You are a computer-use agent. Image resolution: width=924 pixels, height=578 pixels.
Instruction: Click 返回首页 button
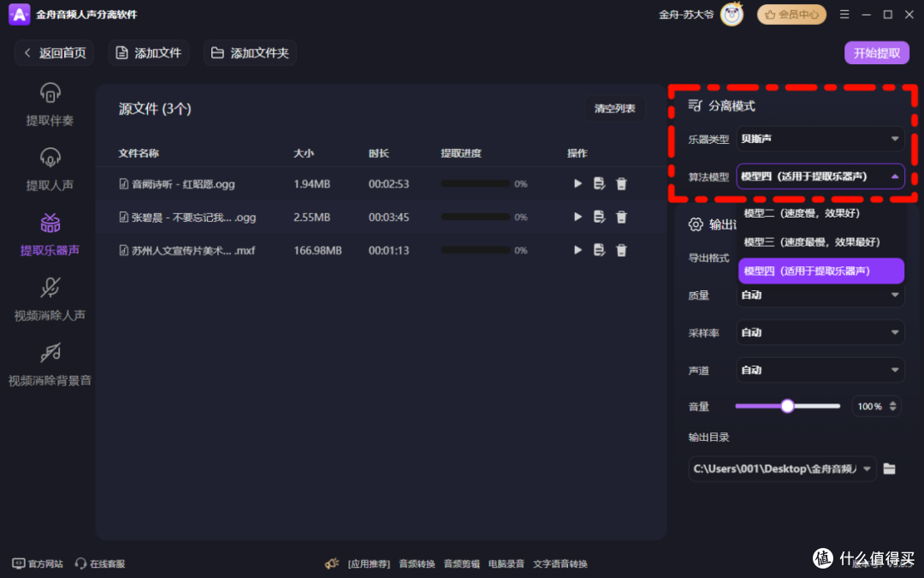54,52
